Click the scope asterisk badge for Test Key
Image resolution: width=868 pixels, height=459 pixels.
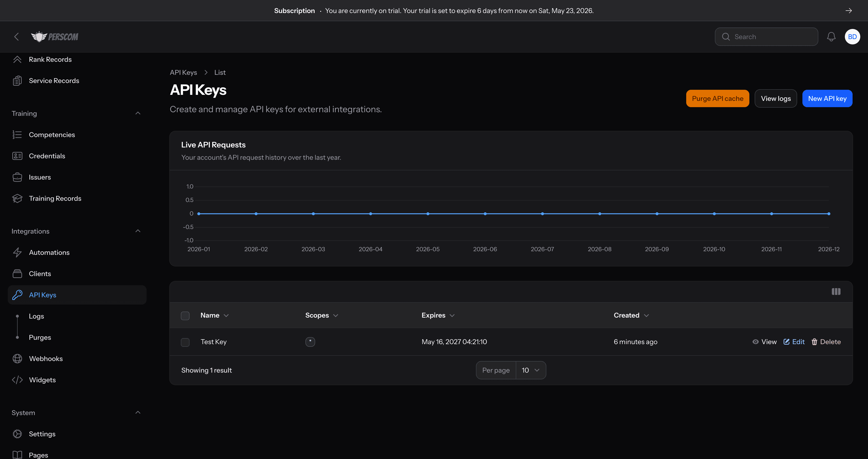[310, 342]
